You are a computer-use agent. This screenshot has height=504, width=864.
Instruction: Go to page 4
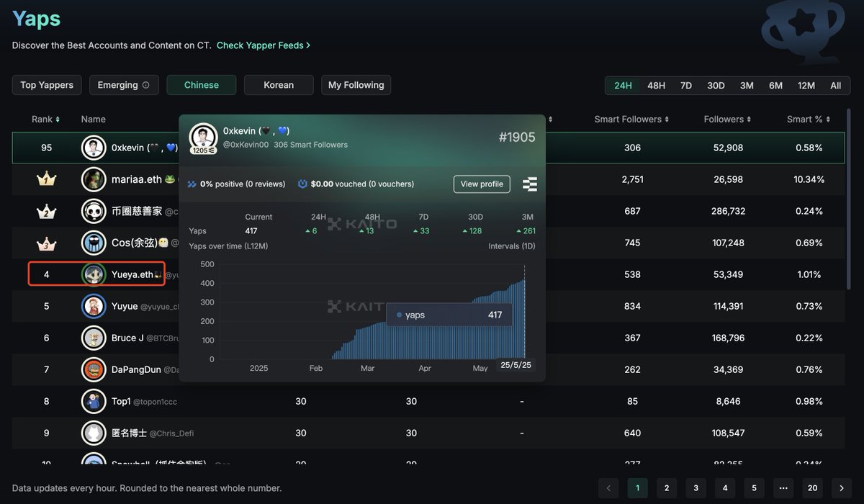[725, 488]
